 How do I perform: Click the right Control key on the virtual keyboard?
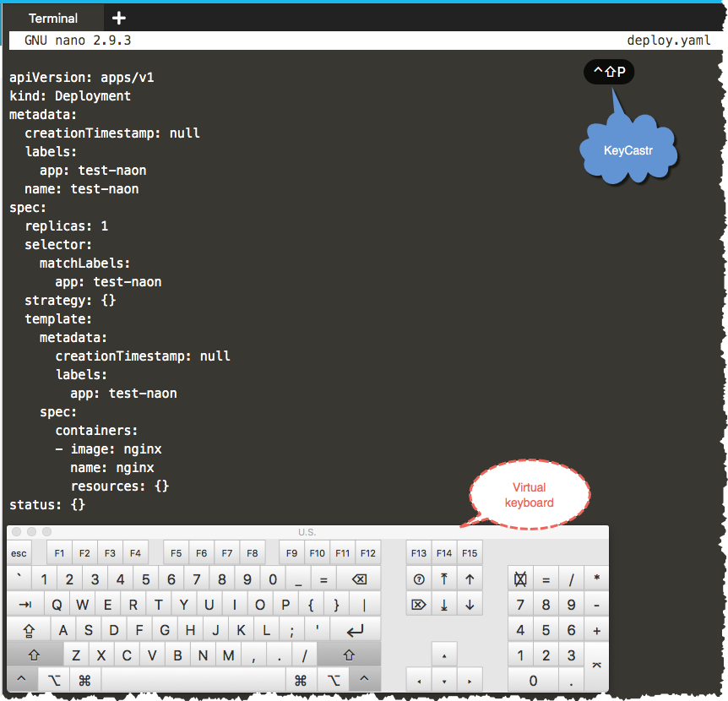[x=365, y=680]
